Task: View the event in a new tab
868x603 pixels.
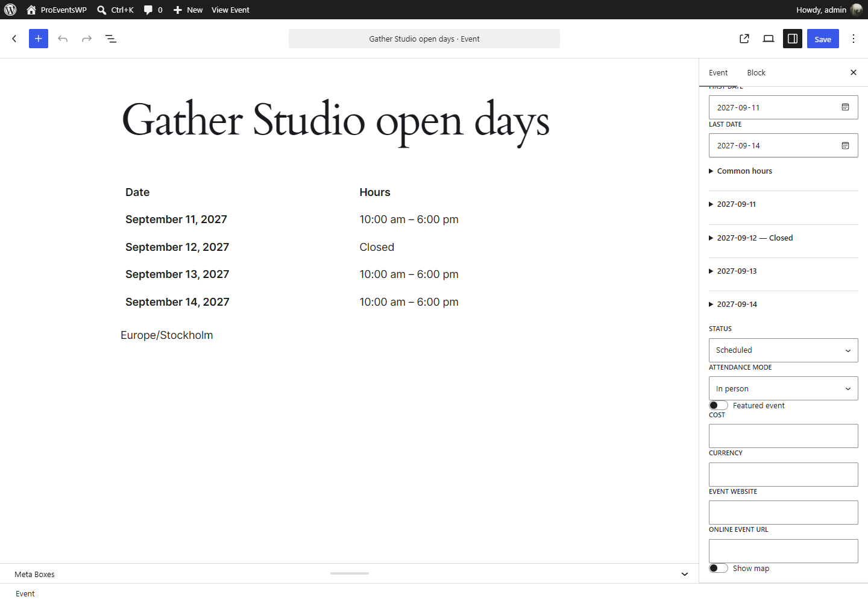Action: (x=744, y=39)
